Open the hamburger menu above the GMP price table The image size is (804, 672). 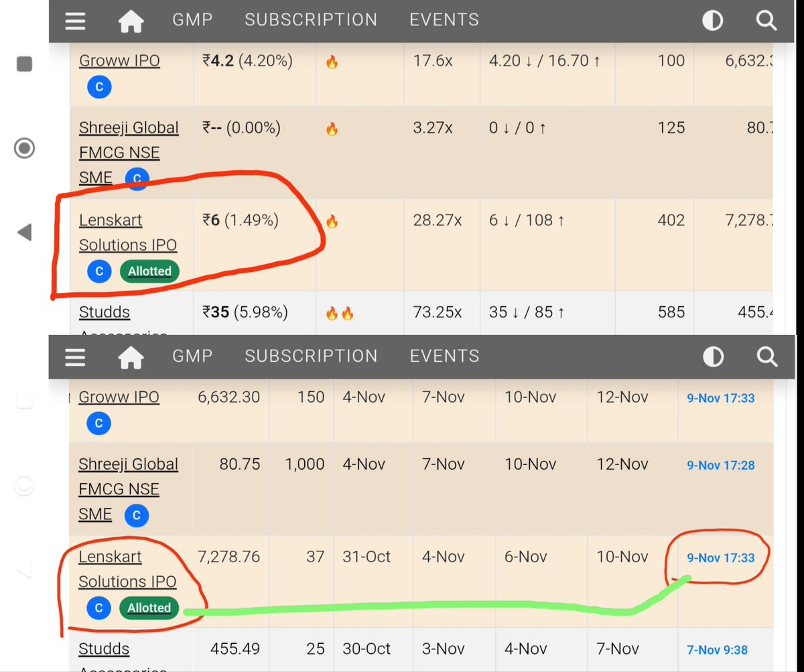tap(75, 21)
